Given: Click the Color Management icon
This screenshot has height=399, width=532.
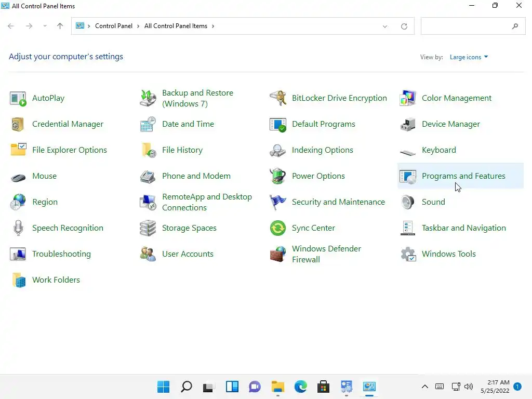Looking at the screenshot, I should [408, 98].
